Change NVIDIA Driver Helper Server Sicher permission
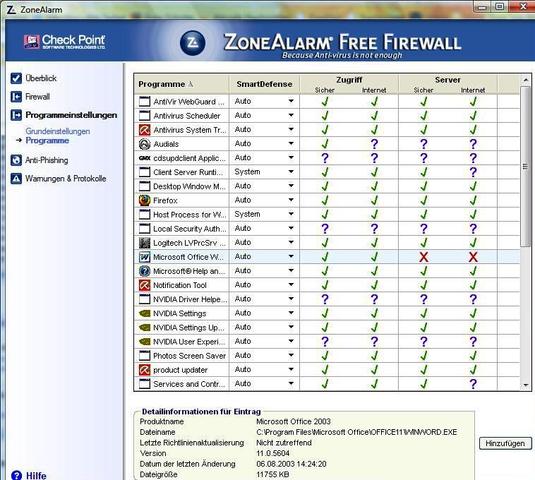This screenshot has width=535, height=480. tap(423, 299)
